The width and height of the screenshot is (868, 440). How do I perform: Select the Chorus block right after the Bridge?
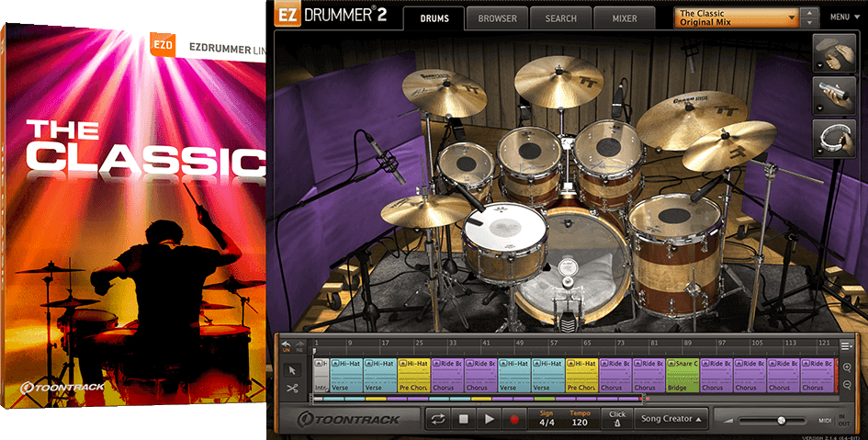coord(716,376)
